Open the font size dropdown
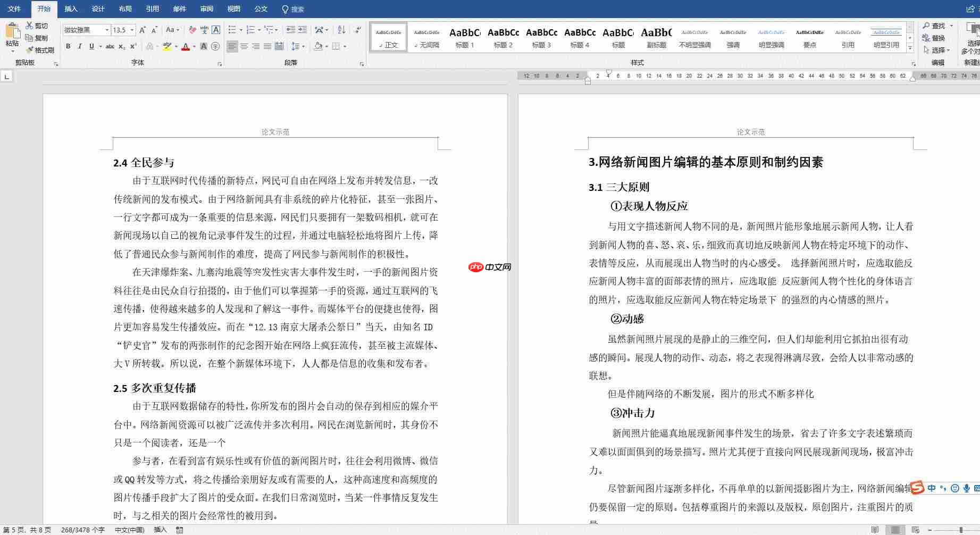The width and height of the screenshot is (980, 535). coord(132,30)
